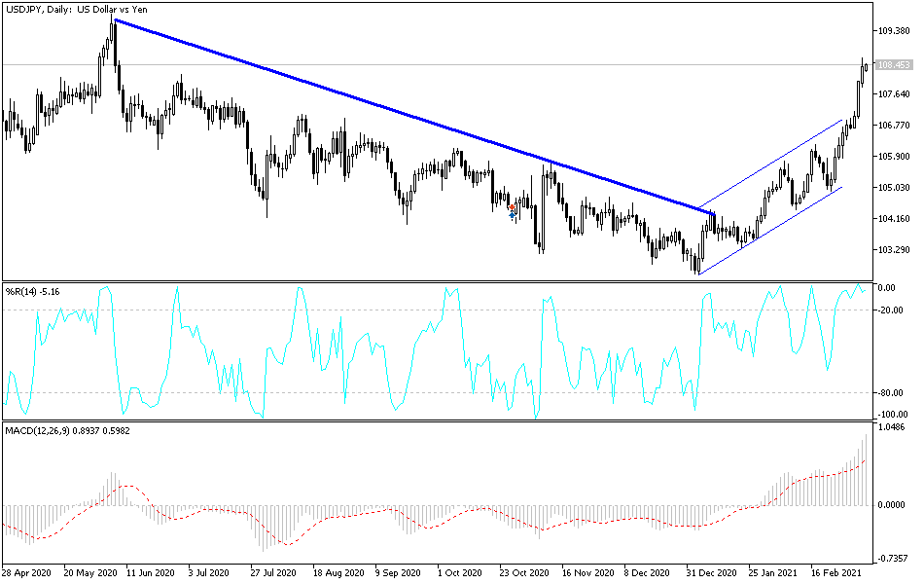This screenshot has height=584, width=924.
Task: Select the upper ascending channel line
Action: click(778, 161)
